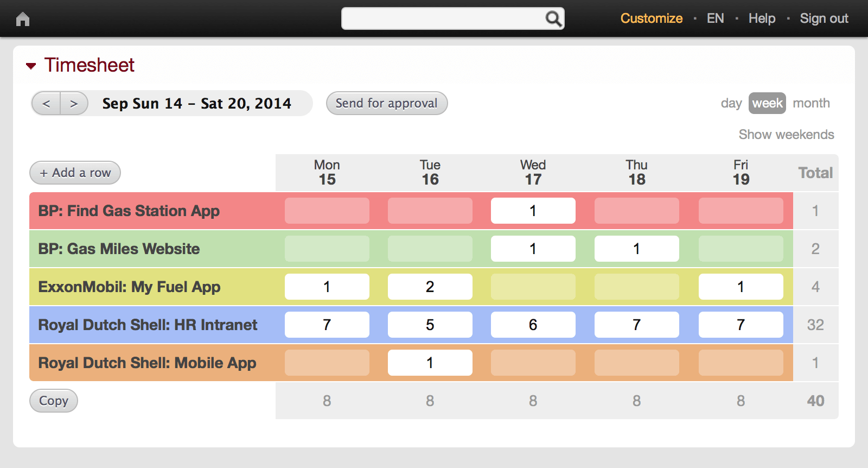Click the Wed 17 column header
The width and height of the screenshot is (868, 468).
(533, 172)
